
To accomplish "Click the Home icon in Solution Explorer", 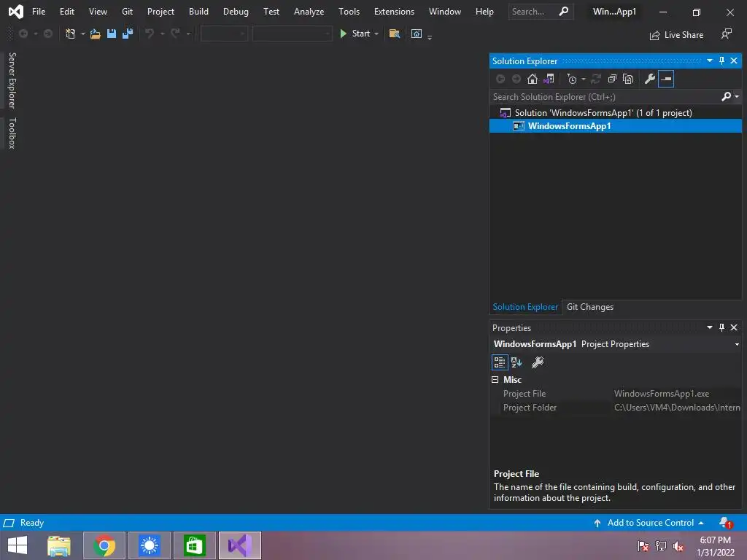I will pos(532,79).
